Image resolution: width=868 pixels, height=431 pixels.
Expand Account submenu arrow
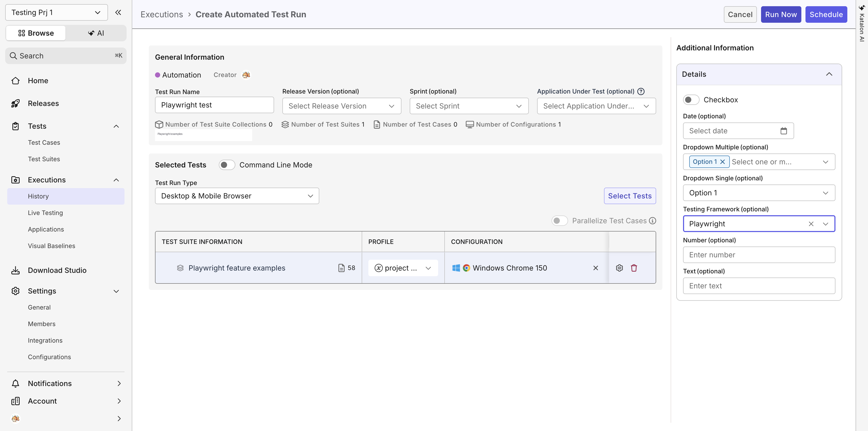pos(119,401)
